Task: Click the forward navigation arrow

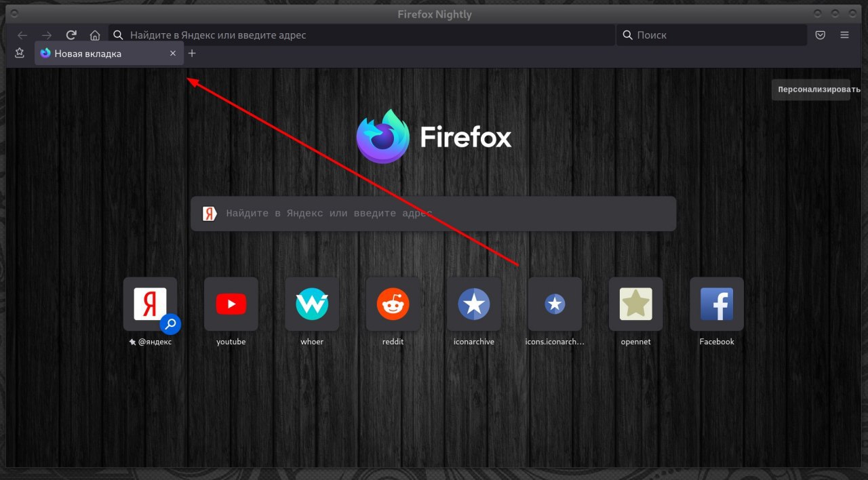Action: pyautogui.click(x=46, y=35)
